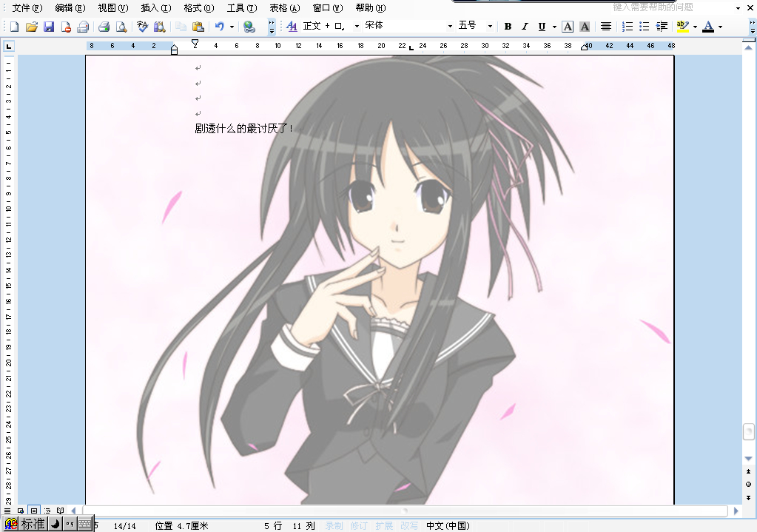The height and width of the screenshot is (532, 757).
Task: Expand Formatting toolbar options chevron
Action: [752, 27]
